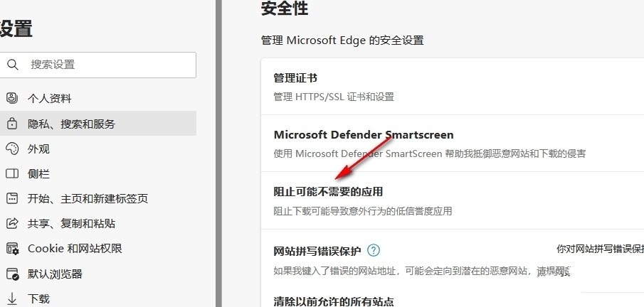Click the 管理证书 row
This screenshot has height=307, width=644.
pos(452,87)
